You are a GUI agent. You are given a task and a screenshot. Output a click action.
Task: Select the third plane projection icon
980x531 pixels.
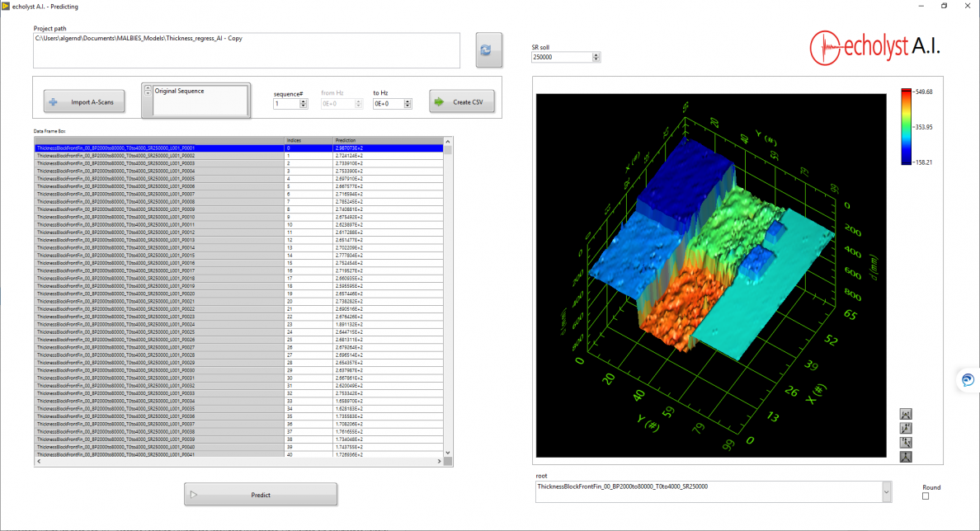click(x=904, y=442)
